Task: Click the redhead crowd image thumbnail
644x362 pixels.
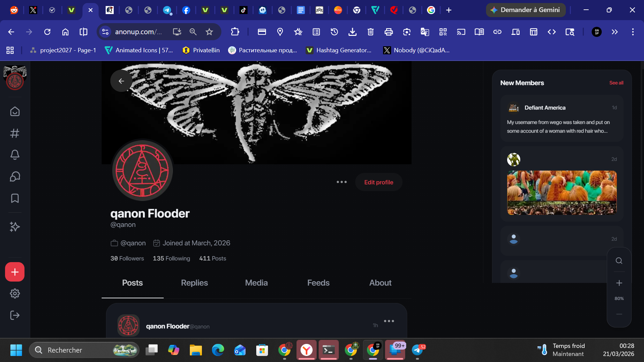Action: point(562,193)
